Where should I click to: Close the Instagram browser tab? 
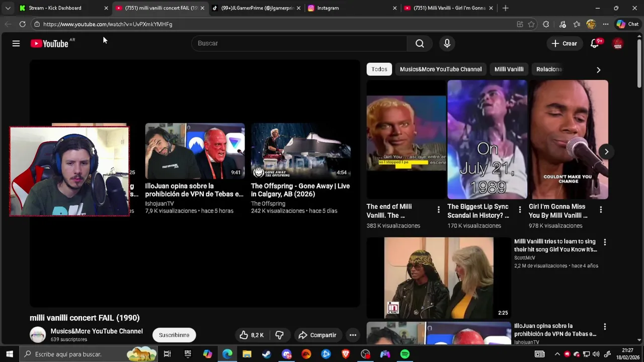(394, 8)
